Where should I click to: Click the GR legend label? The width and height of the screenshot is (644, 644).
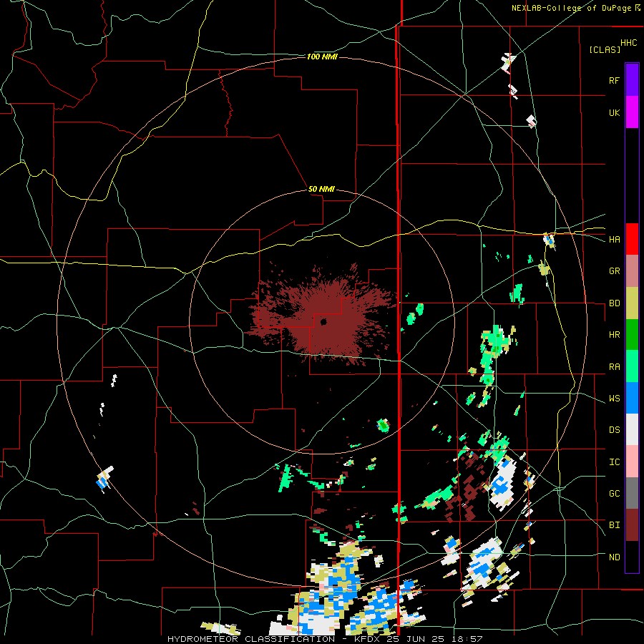[x=614, y=271]
